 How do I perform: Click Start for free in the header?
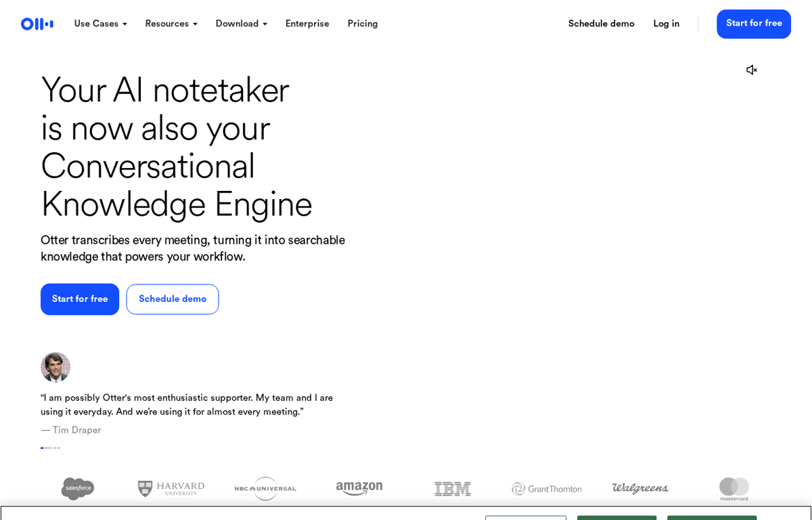click(754, 24)
